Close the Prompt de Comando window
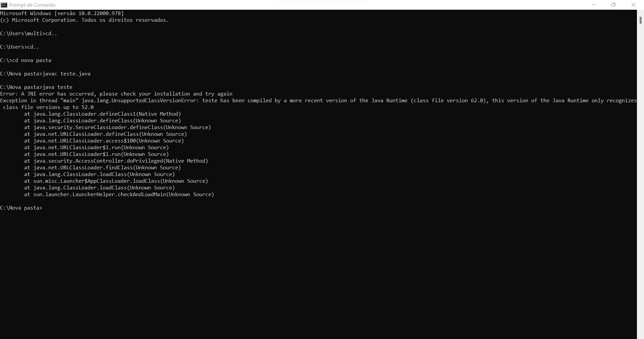The image size is (644, 339). tap(633, 5)
